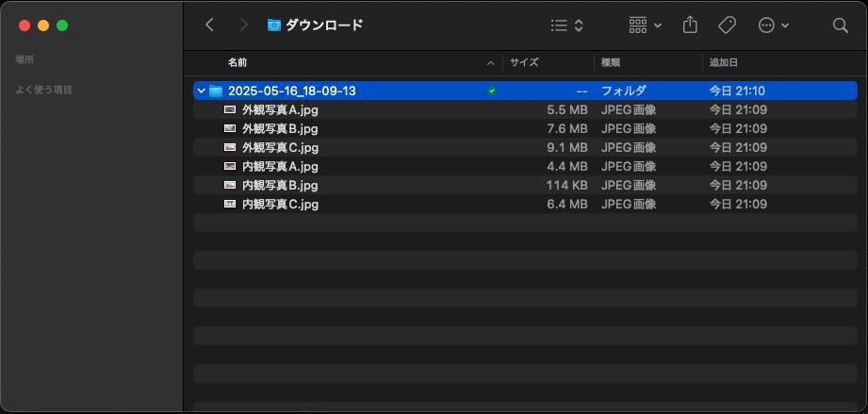Click the 2025-05-16_18-09-13 folder icon
The height and width of the screenshot is (414, 868).
click(x=216, y=91)
